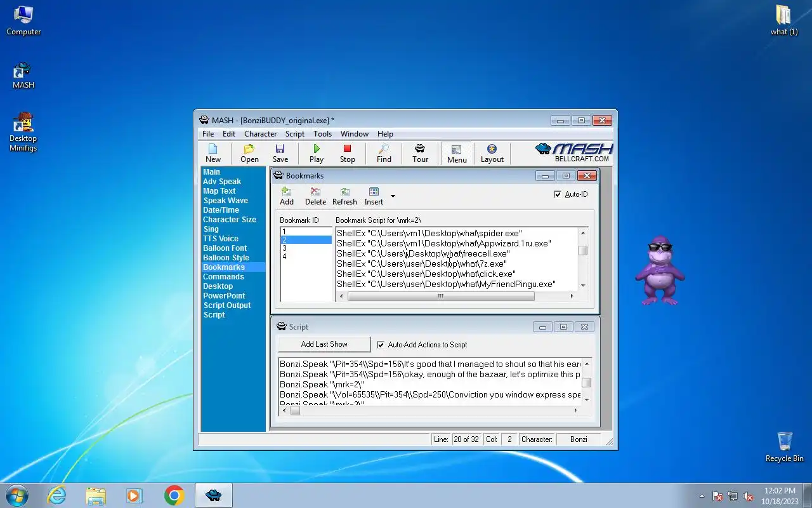
Task: Click the Save floppy disk icon
Action: 280,153
